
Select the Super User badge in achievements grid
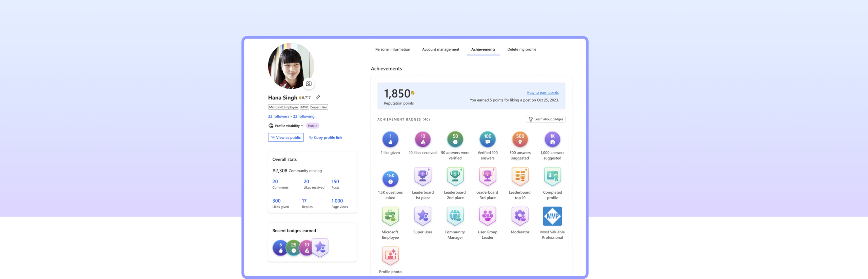(423, 216)
